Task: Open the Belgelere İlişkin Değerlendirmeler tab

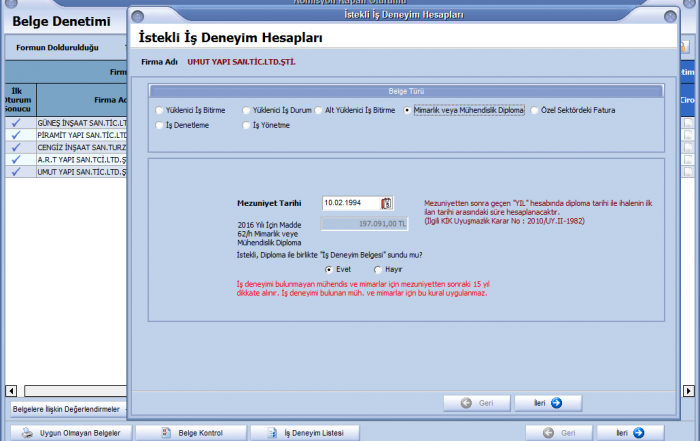Action: 66,409
